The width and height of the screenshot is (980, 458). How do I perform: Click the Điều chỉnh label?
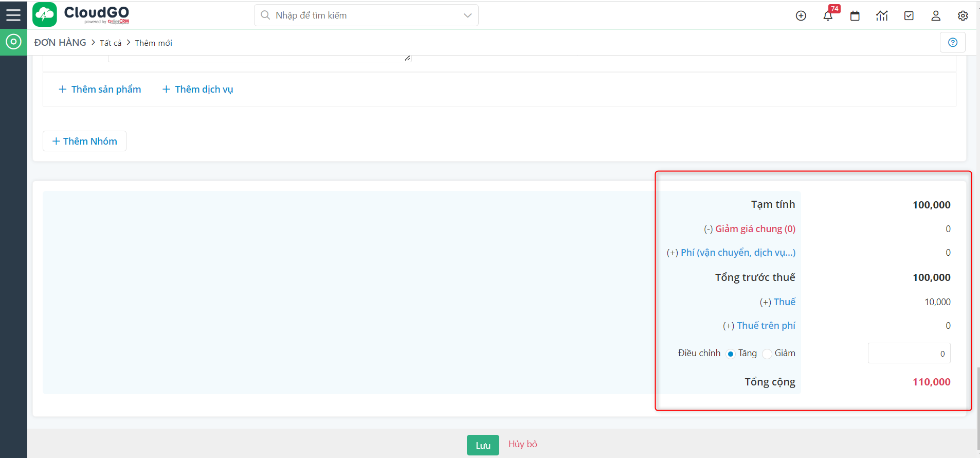pyautogui.click(x=699, y=353)
